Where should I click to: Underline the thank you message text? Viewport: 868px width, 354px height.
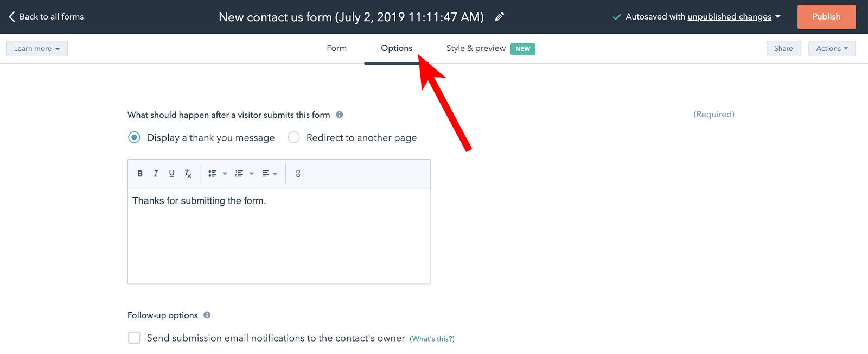[x=171, y=174]
